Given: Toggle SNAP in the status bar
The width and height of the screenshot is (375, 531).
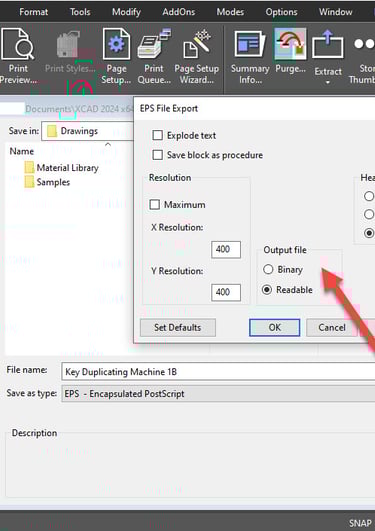Looking at the screenshot, I should [360, 523].
